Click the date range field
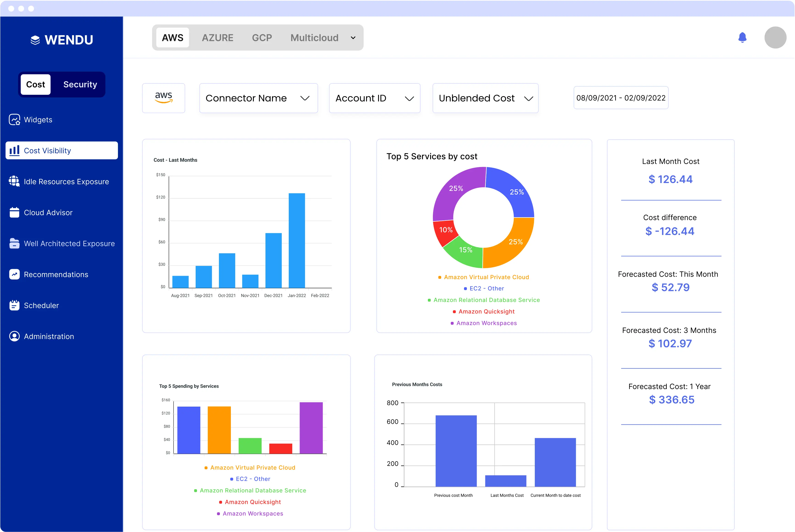795x532 pixels. pyautogui.click(x=621, y=98)
